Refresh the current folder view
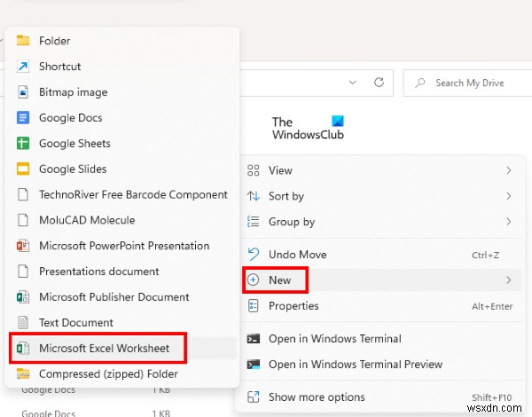This screenshot has height=417, width=532. (379, 83)
